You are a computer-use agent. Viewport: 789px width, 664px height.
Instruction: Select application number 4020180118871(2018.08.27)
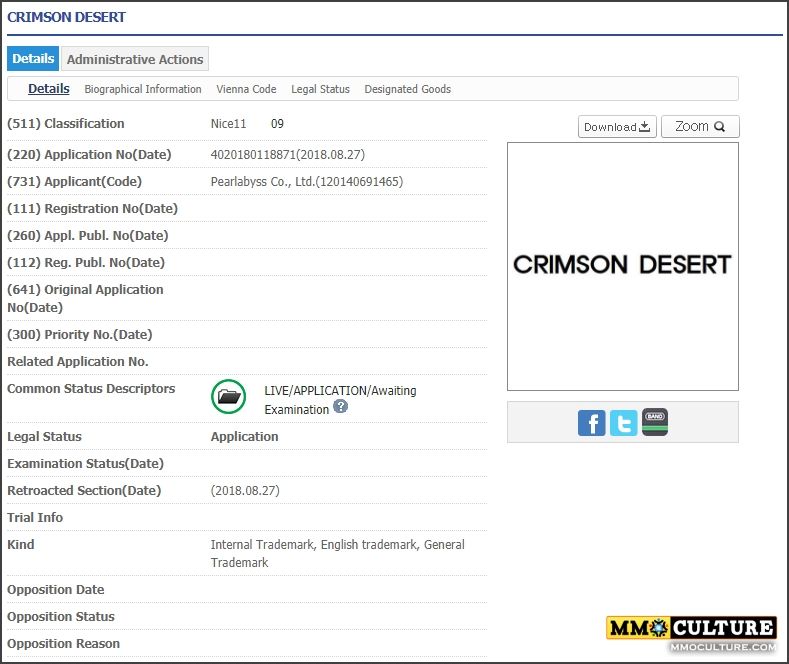click(x=288, y=154)
